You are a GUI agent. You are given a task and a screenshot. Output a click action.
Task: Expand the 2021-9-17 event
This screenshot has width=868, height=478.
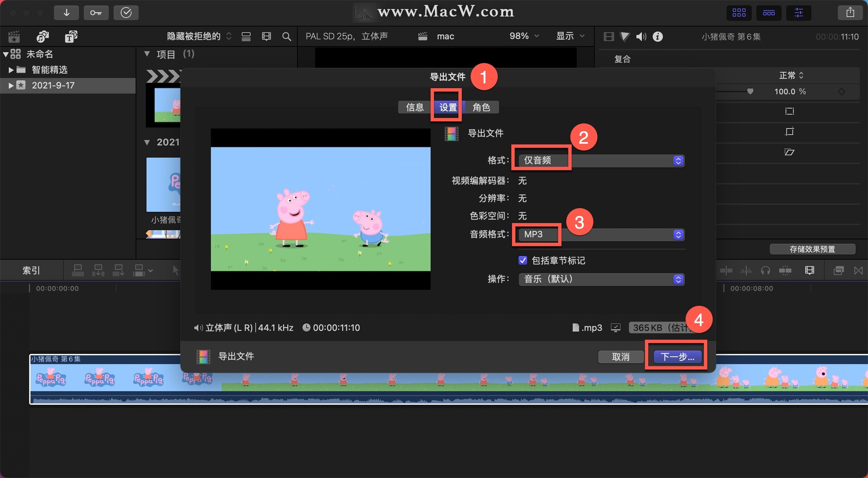[x=11, y=85]
